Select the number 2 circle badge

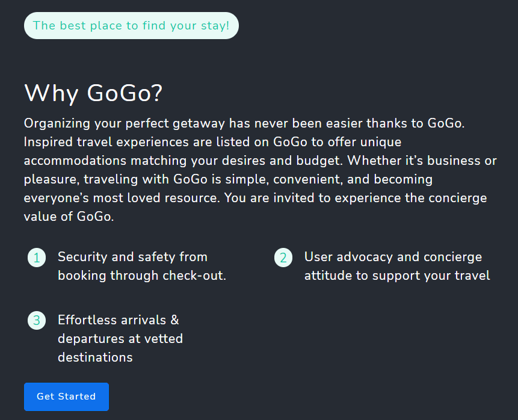283,258
